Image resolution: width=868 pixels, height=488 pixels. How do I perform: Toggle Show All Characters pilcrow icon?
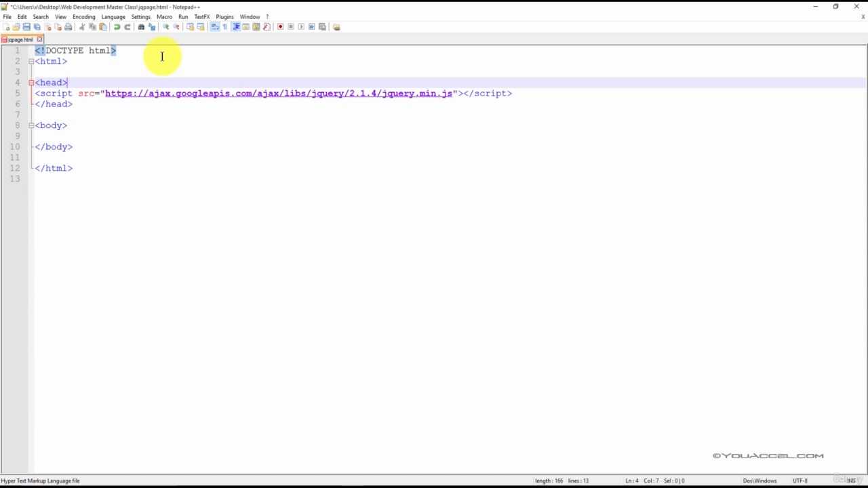tap(225, 27)
